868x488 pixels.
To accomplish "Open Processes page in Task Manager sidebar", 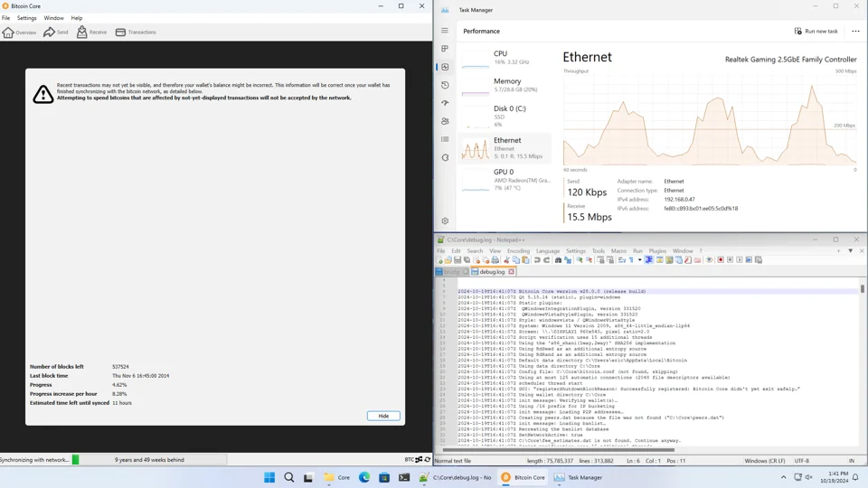I will [445, 49].
